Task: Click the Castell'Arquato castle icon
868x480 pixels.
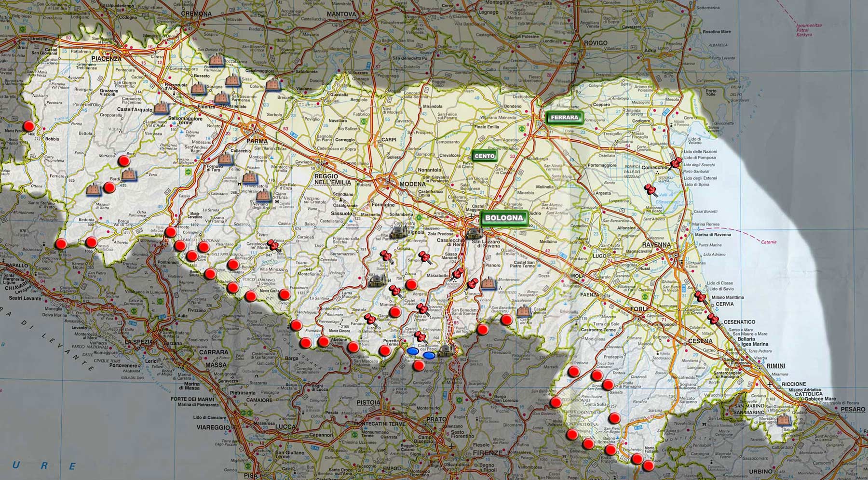Action: [x=161, y=108]
